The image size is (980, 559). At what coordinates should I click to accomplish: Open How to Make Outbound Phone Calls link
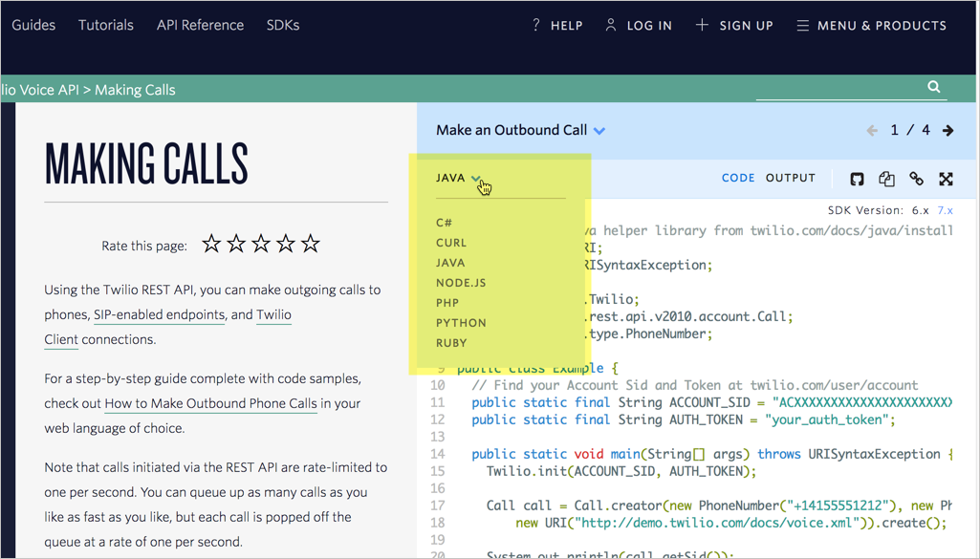210,403
